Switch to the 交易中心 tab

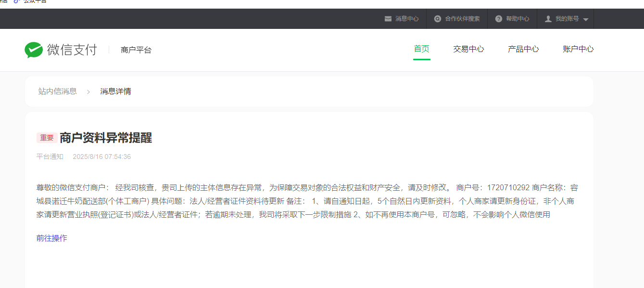click(x=468, y=49)
